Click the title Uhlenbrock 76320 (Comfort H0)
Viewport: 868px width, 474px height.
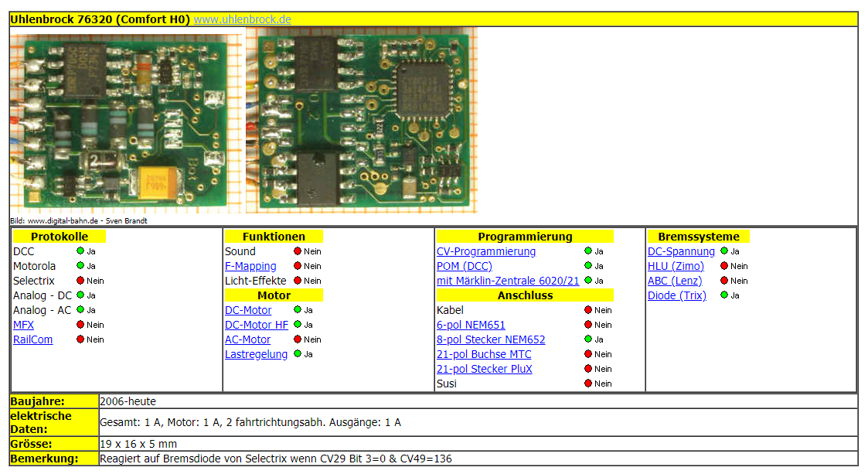100,19
